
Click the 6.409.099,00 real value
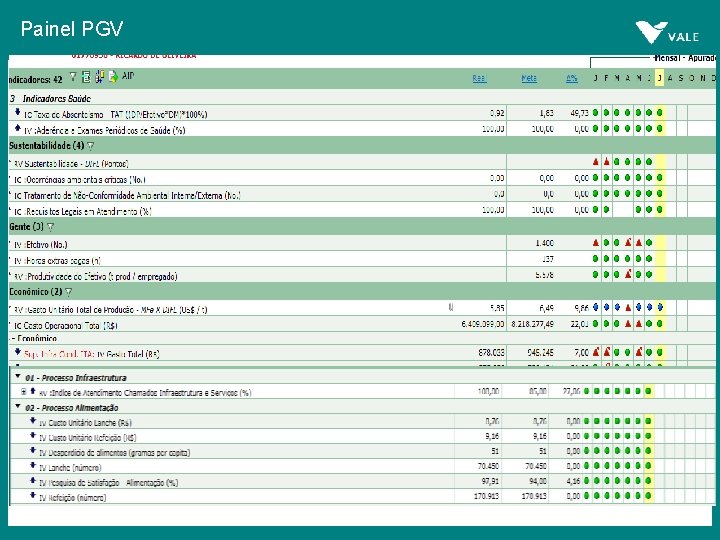[483, 324]
